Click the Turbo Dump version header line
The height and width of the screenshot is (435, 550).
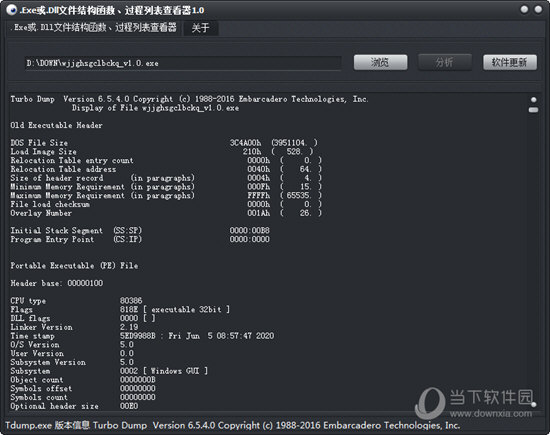pyautogui.click(x=189, y=99)
